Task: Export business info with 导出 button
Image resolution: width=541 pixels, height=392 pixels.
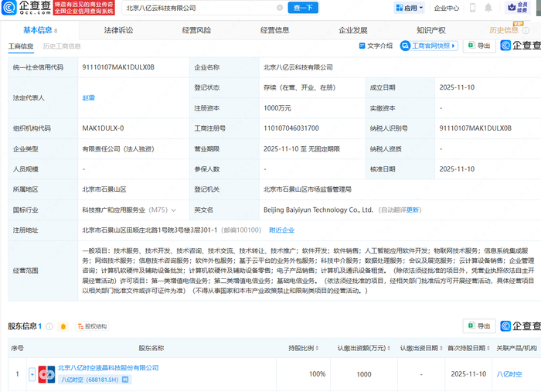Action: 479,46
